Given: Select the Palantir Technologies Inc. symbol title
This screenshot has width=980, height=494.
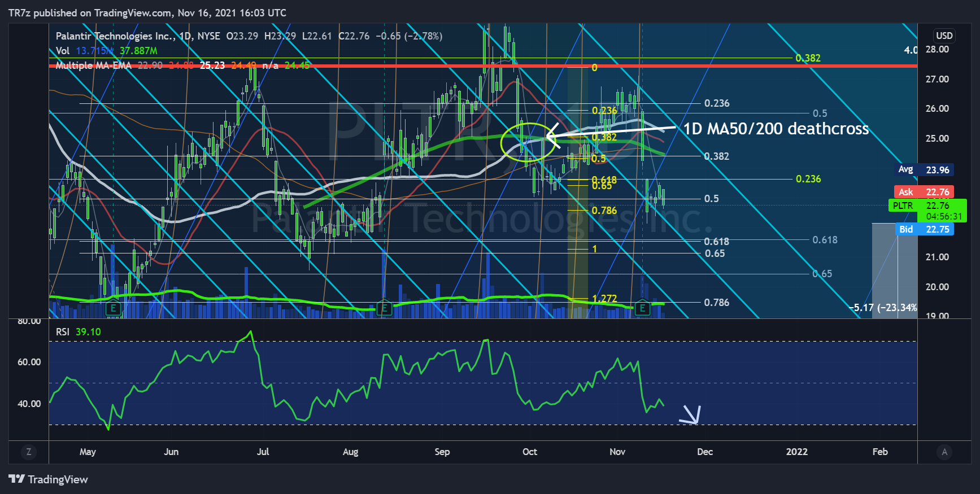Looking at the screenshot, I should pyautogui.click(x=115, y=36).
